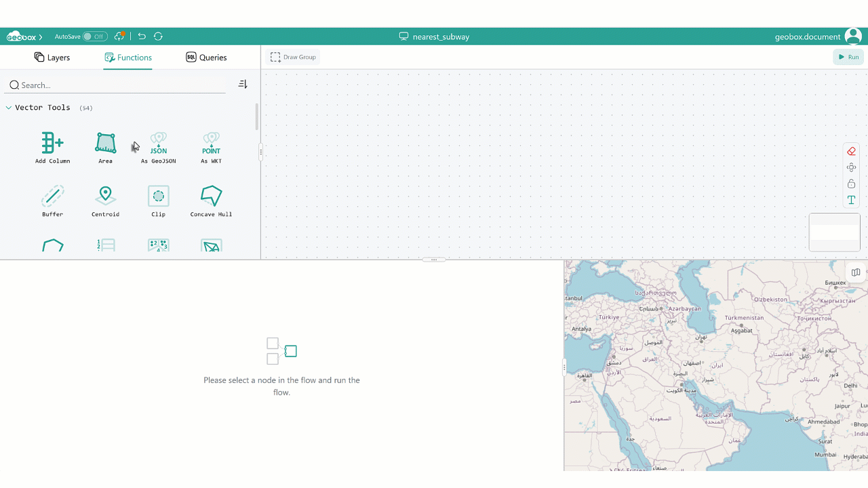The image size is (868, 488).
Task: Toggle the canvas lock icon
Action: point(851,184)
